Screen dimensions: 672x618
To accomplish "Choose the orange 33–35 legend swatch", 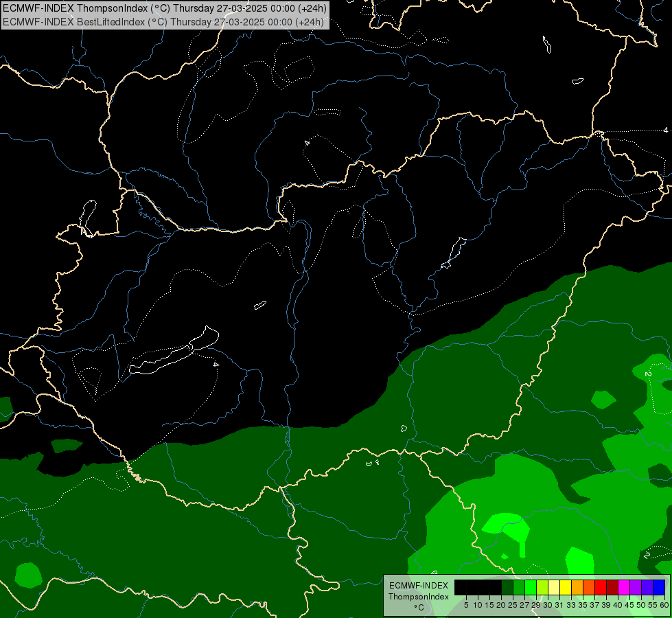I will click(577, 587).
